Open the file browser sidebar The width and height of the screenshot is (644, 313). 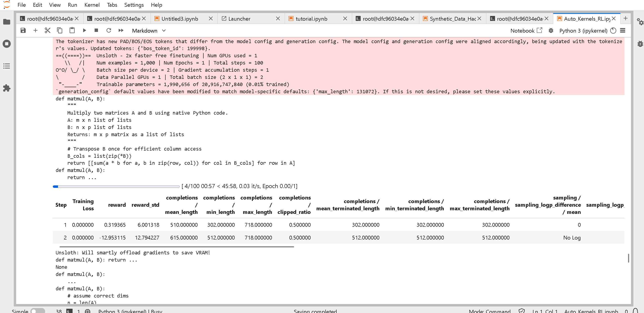tap(7, 22)
